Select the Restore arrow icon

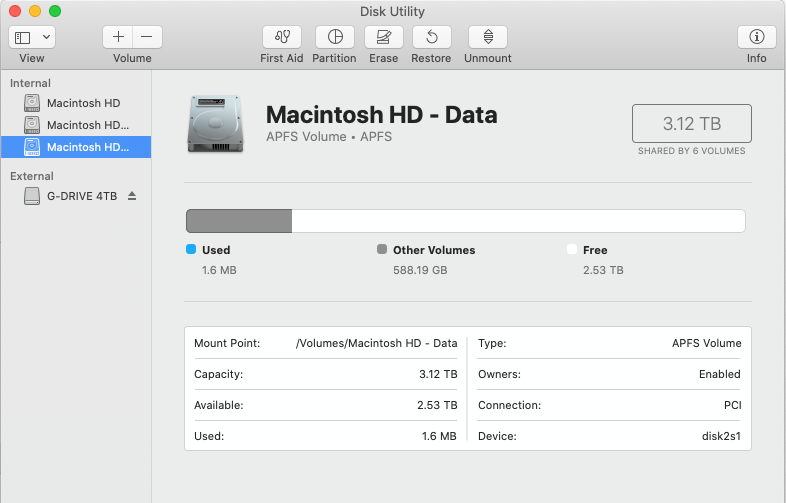[x=432, y=37]
